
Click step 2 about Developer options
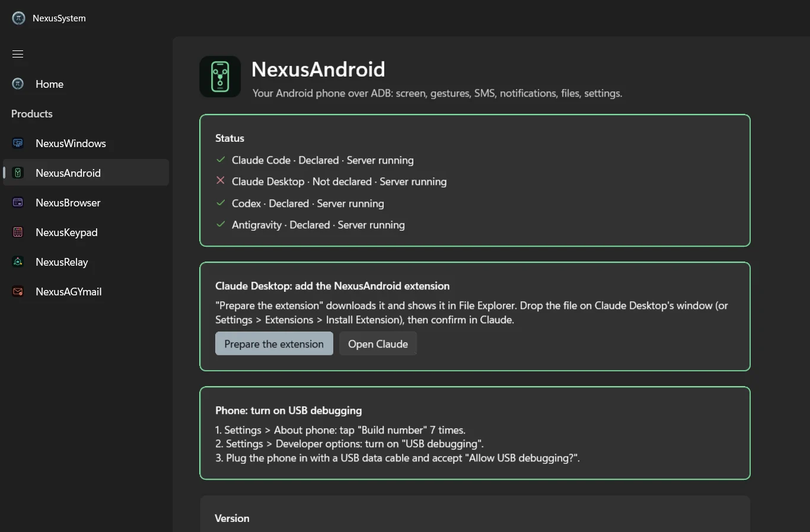[x=349, y=444]
